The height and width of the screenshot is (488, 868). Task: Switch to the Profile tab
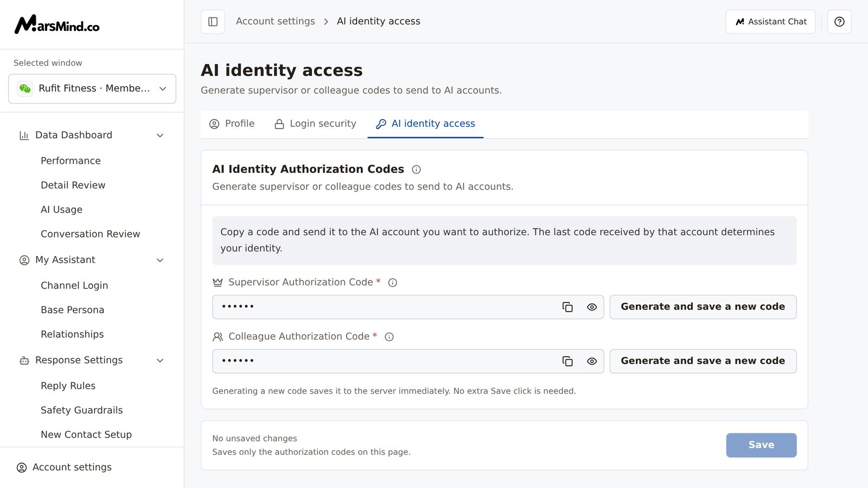232,124
